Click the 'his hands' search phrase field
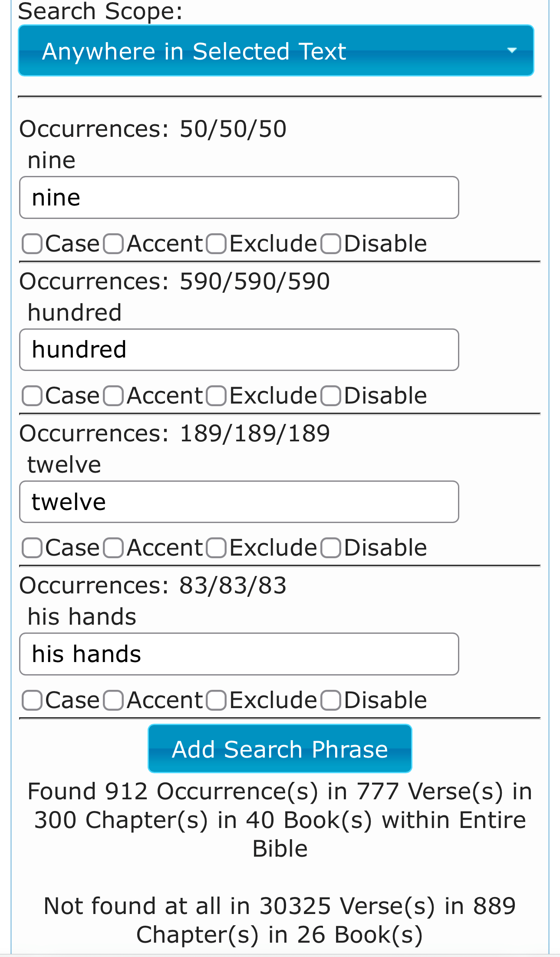Viewport: 560px width, 957px height. (239, 654)
